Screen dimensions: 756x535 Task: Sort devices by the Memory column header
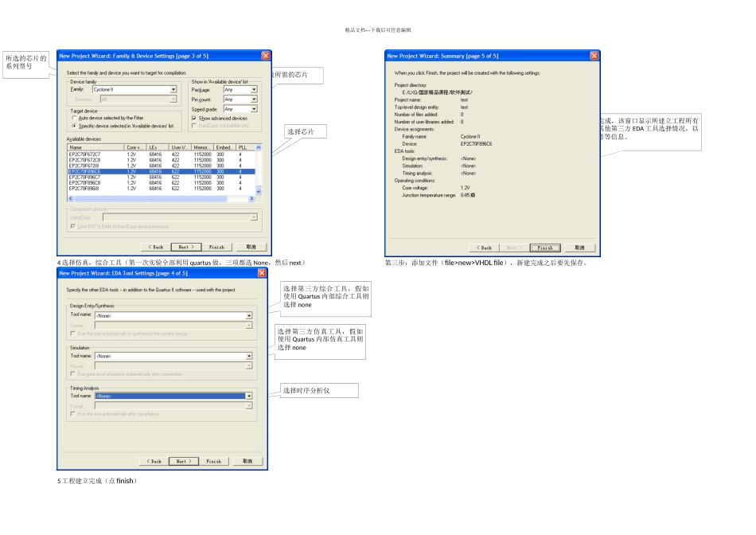coord(202,147)
